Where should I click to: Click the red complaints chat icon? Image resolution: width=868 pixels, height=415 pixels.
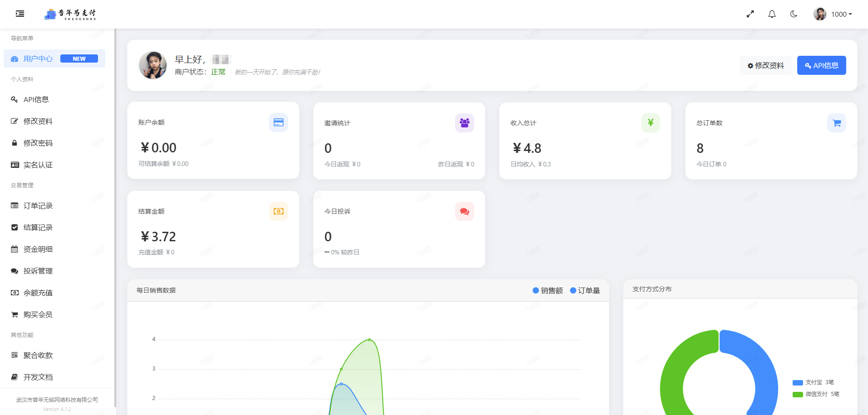pos(464,211)
